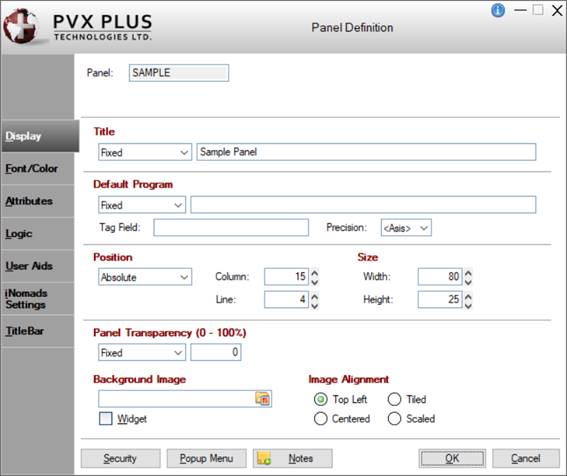Viewport: 567px width, 476px height.
Task: Open the Precision dropdown
Action: point(406,228)
